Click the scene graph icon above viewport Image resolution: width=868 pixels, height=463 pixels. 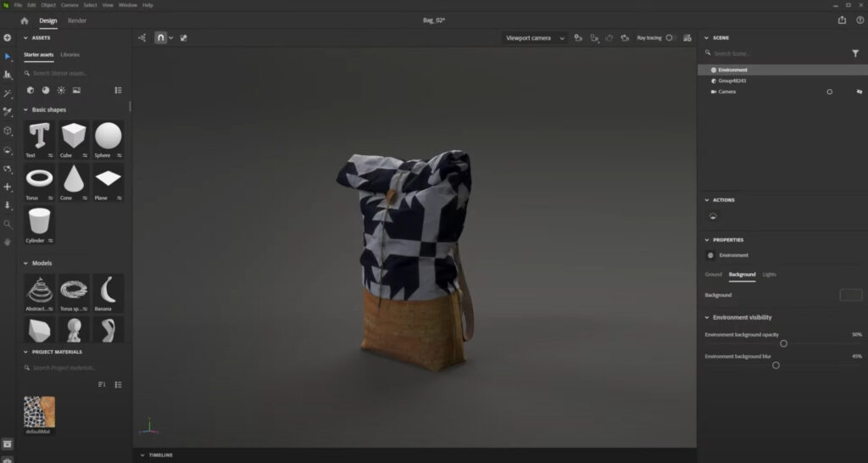point(142,37)
